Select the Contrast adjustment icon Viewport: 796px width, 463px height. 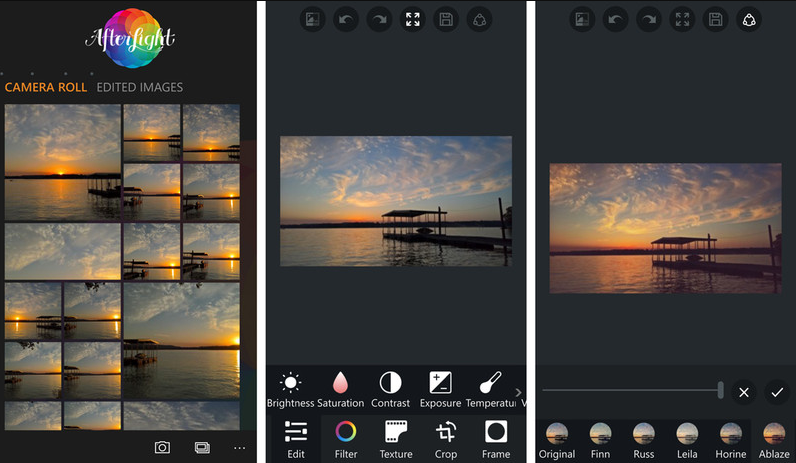coord(390,383)
